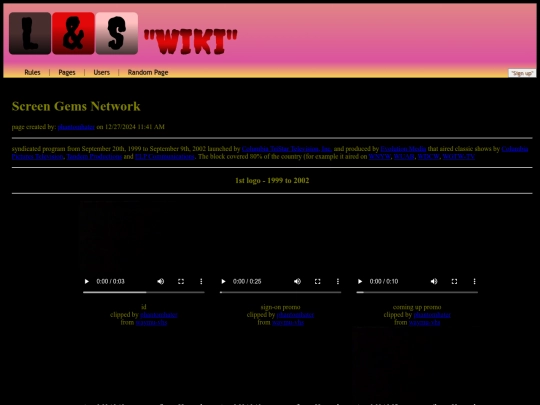Open phantomhater link under id clip

pos(159,315)
